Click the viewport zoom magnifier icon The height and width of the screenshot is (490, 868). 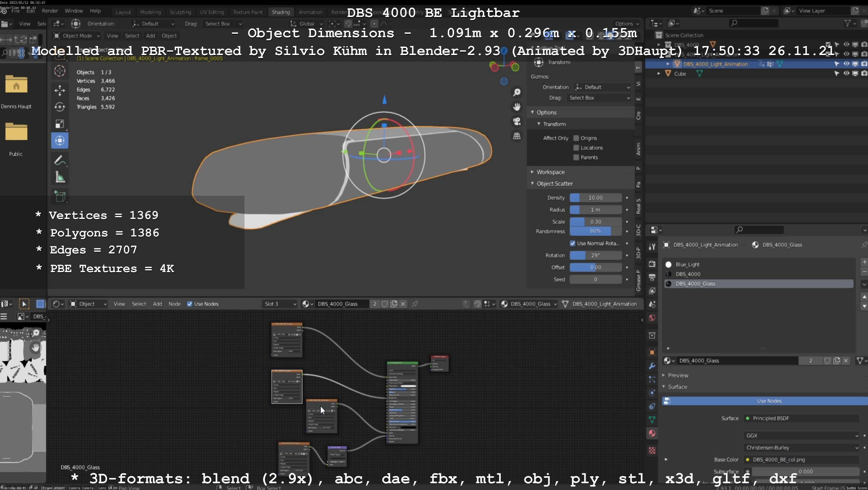pos(516,92)
